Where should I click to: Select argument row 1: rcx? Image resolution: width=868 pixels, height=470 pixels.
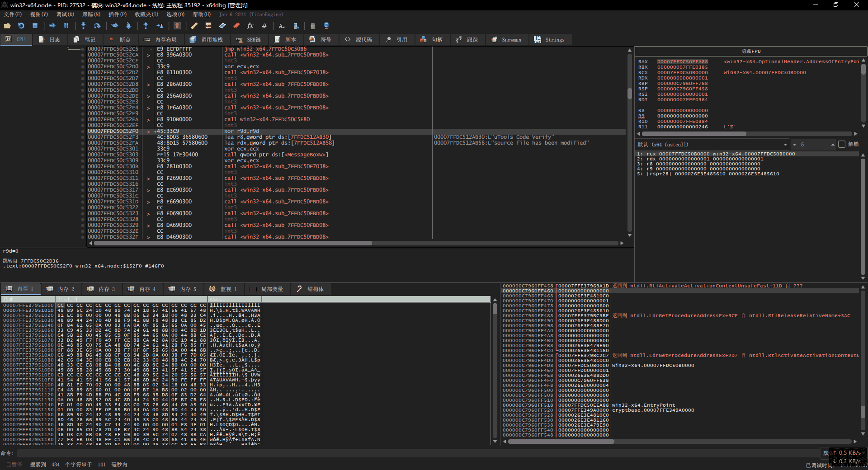coord(747,154)
